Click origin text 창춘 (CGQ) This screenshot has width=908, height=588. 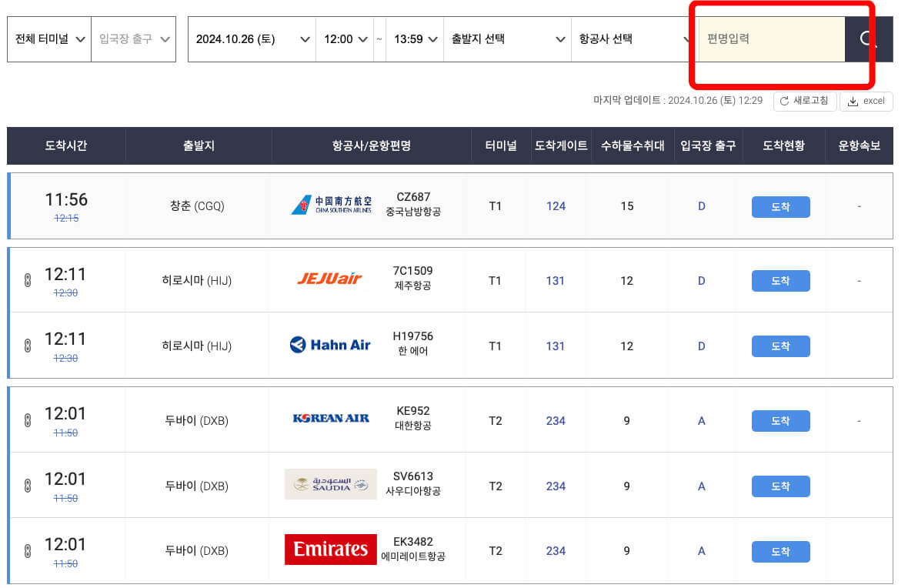[x=197, y=206]
